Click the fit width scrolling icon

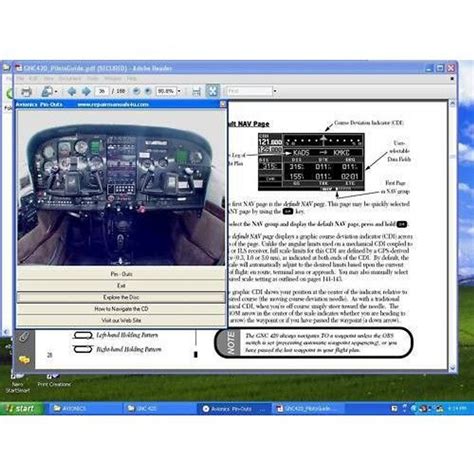click(196, 91)
